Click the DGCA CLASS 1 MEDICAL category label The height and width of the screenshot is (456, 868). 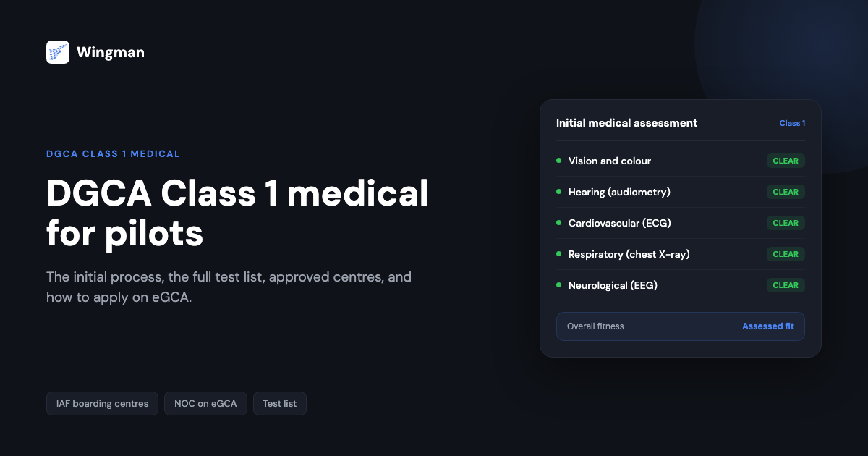tap(113, 154)
